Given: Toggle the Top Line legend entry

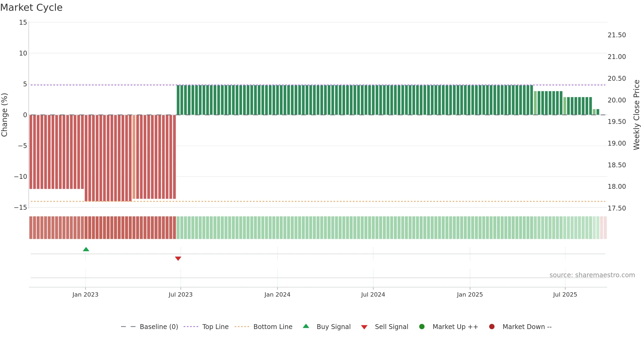Looking at the screenshot, I should coord(206,327).
